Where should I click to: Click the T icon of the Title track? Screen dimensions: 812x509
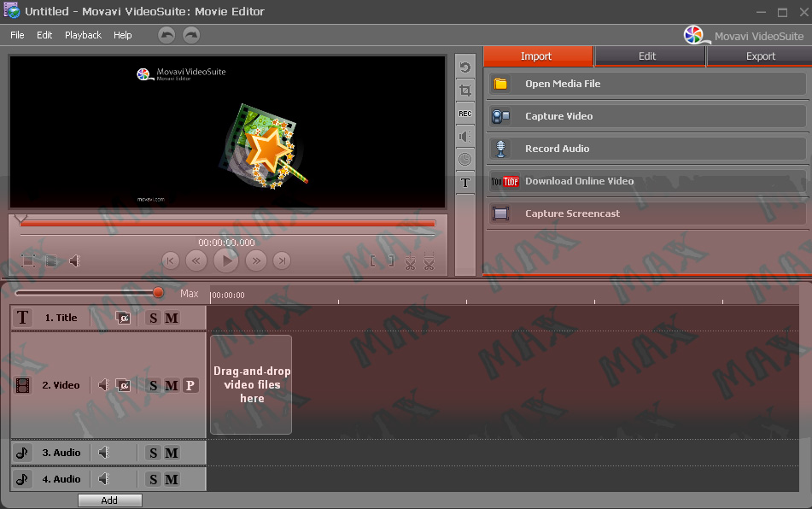22,318
